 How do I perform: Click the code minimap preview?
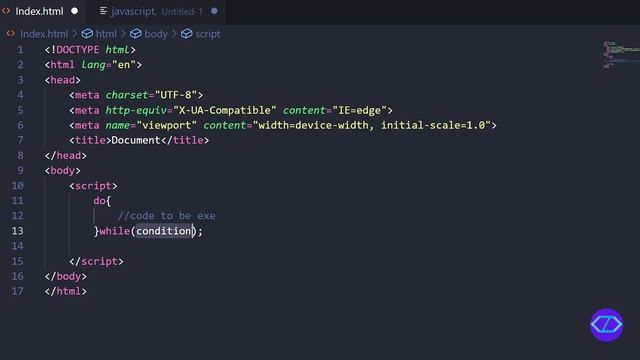[620, 55]
